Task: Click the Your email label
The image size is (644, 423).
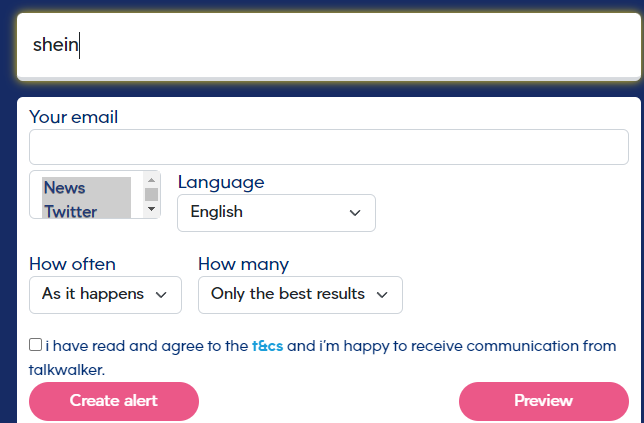Action: click(74, 117)
